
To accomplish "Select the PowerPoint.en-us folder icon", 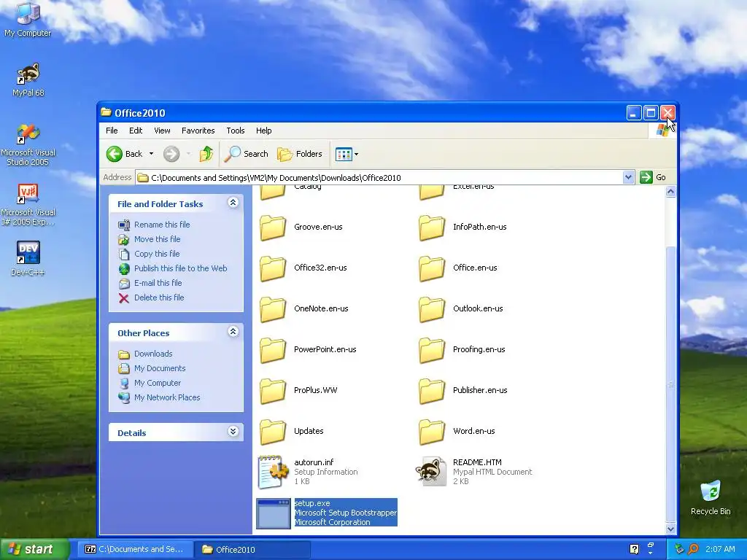I will pyautogui.click(x=273, y=351).
